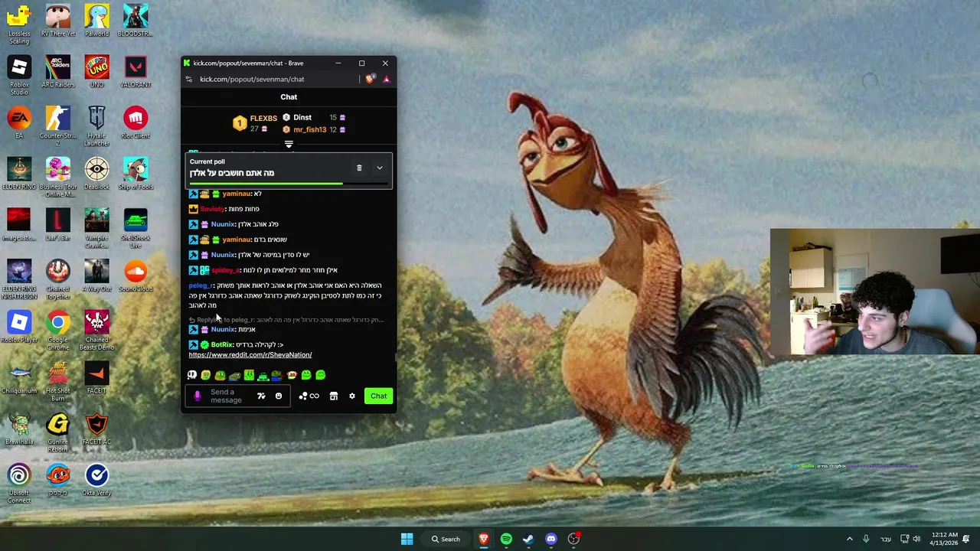Open Counter-Strike 2 desktop shortcut

point(58,126)
